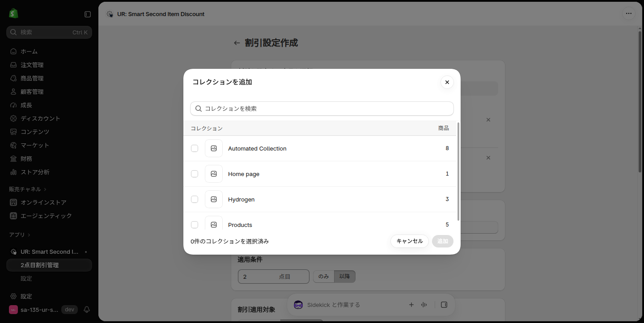Click the コンテンツ image icon
644x323 pixels.
[x=13, y=132]
